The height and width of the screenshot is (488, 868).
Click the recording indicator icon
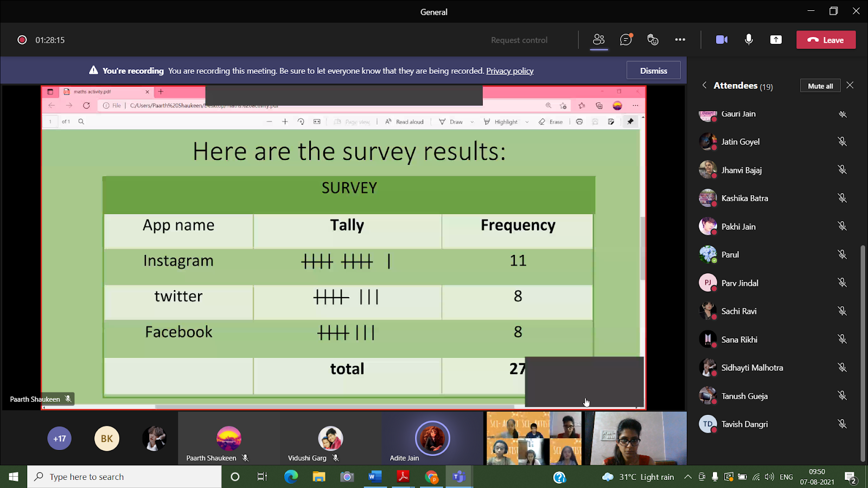click(x=22, y=40)
